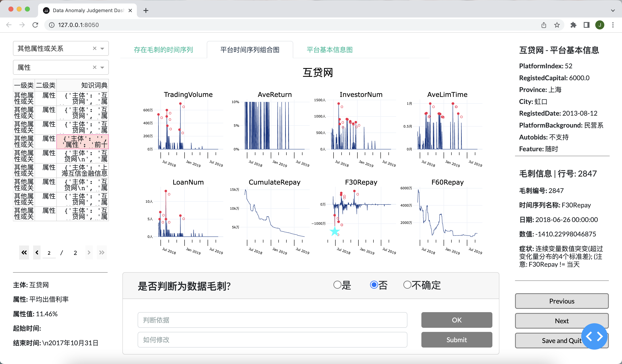622x364 pixels.
Task: Click the Save and Quit button
Action: pos(562,340)
